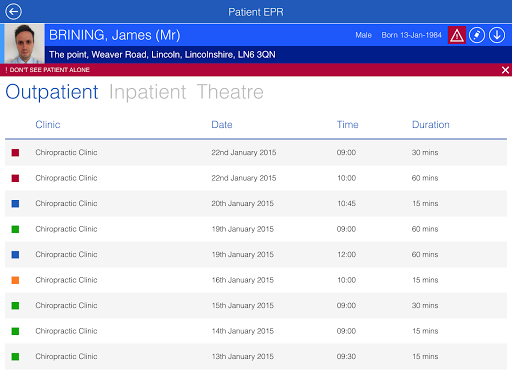Go back using the arrow icon

pyautogui.click(x=13, y=12)
